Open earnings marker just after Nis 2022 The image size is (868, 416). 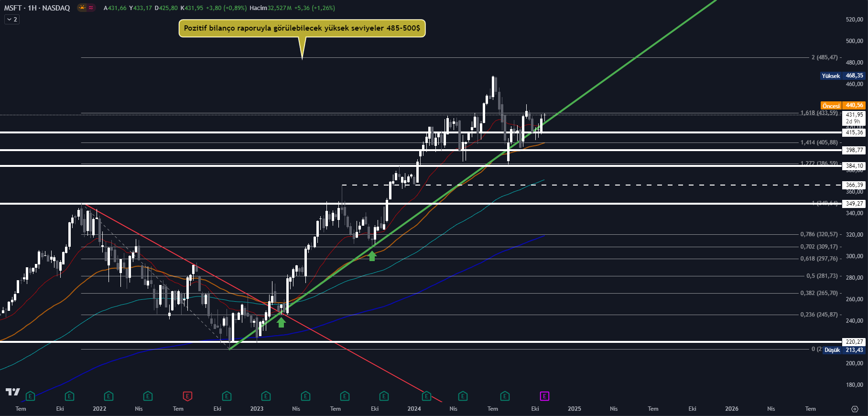148,396
